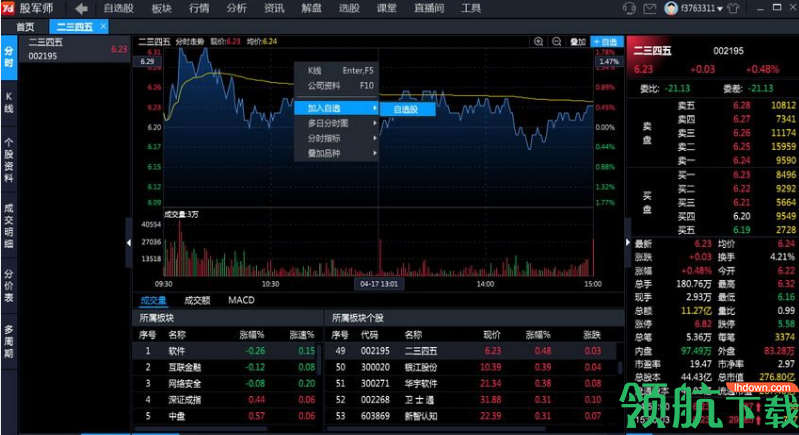The image size is (799, 435).
Task: Close the 二三四五 tab
Action: tap(103, 26)
